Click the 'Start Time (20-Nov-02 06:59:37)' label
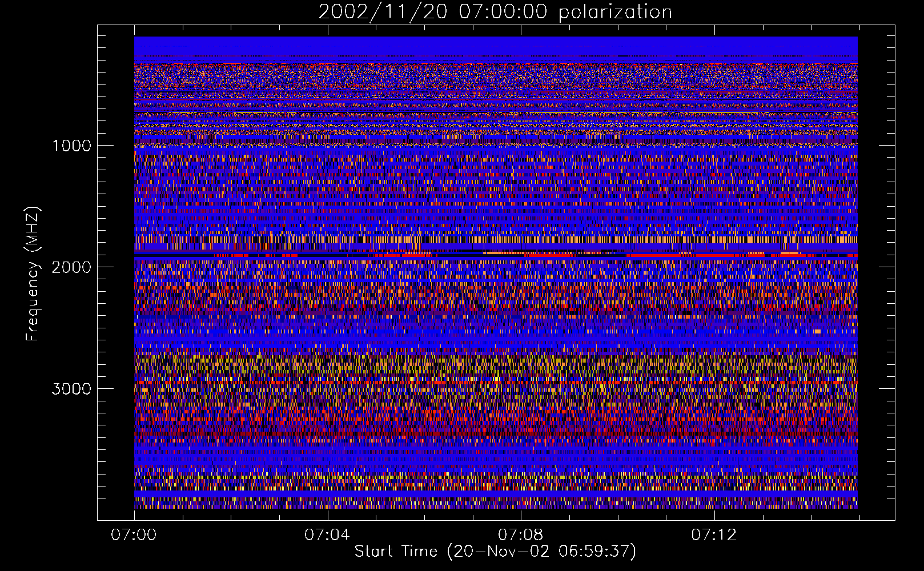Screen dimensions: 924x571 tap(495, 552)
